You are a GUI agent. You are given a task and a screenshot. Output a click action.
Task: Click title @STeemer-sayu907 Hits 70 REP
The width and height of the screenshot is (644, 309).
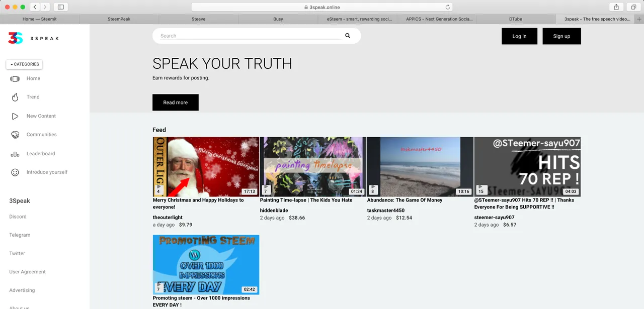[524, 203]
